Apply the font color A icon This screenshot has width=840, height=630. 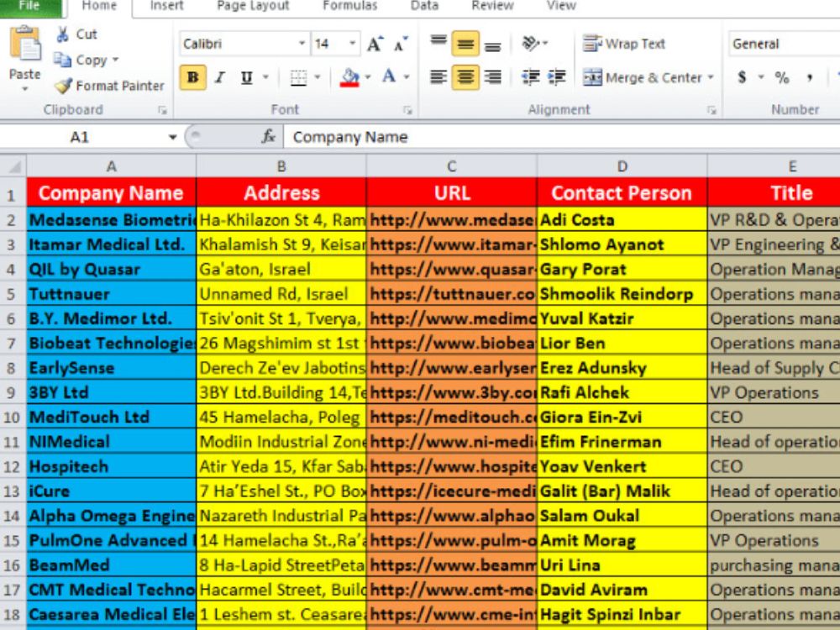[x=390, y=77]
